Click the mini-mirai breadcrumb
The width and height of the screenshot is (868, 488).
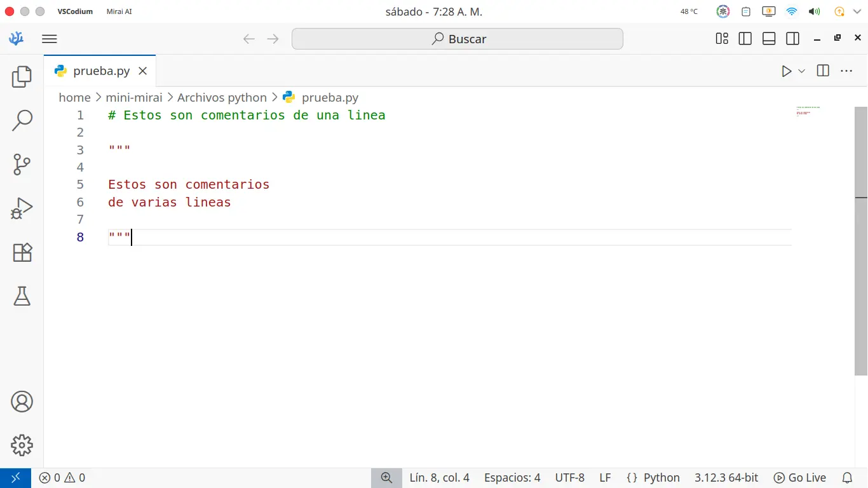click(x=134, y=97)
